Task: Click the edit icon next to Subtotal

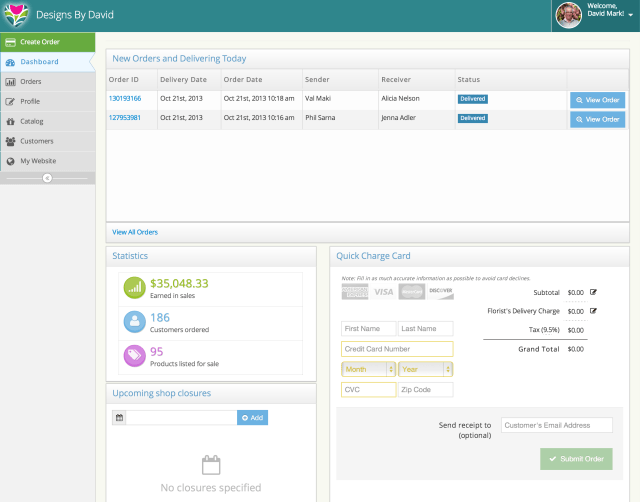Action: (594, 292)
